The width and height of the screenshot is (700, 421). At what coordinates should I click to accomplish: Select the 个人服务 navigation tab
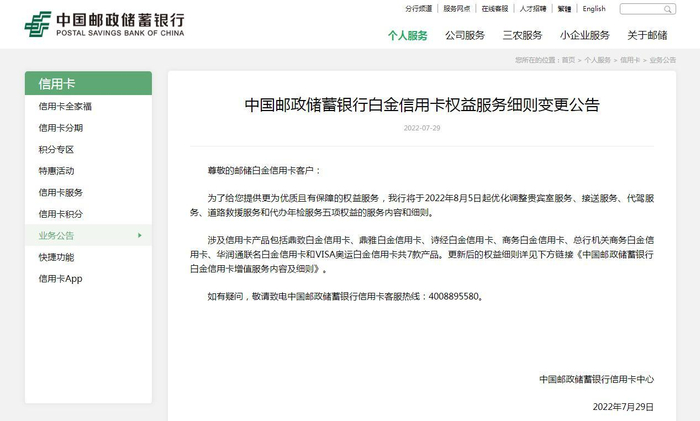point(408,35)
